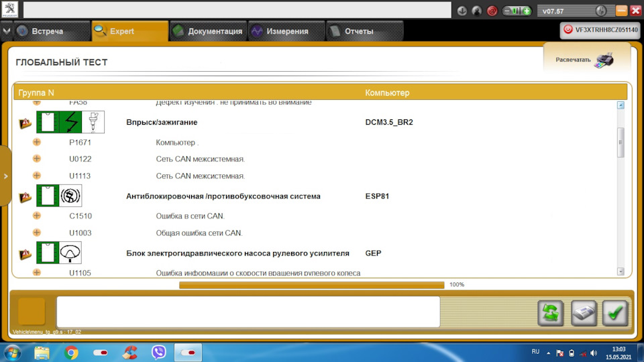Click the orange square at bottom left

(x=32, y=311)
